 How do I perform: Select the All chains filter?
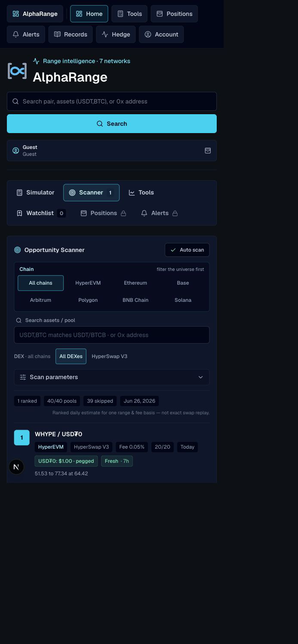click(x=40, y=283)
